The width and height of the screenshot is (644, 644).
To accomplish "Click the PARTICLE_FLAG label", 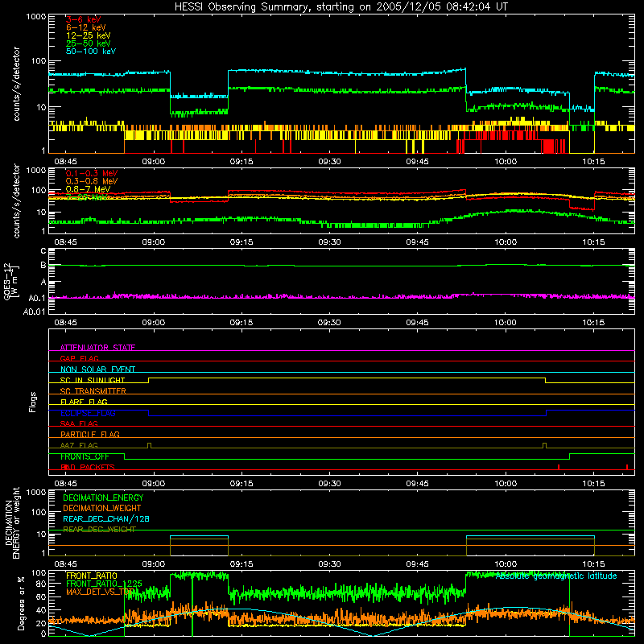I will 90,434.
